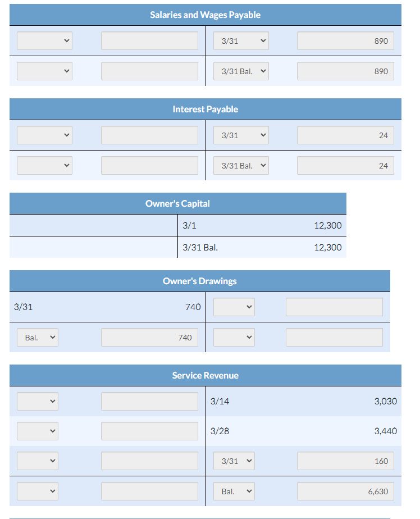The width and height of the screenshot is (420, 519).
Task: Open first-row debit date dropdown in Salaries and Wages Payable
Action: (45, 40)
